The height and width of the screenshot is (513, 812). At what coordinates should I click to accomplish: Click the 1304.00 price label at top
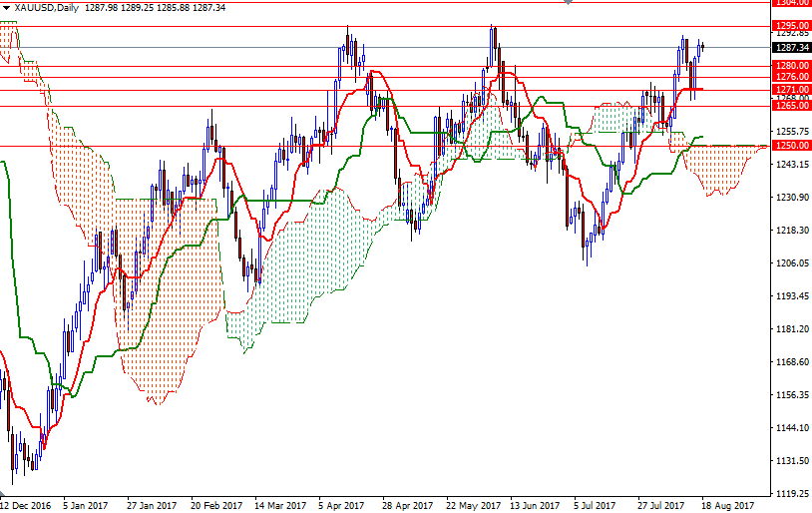pyautogui.click(x=791, y=3)
